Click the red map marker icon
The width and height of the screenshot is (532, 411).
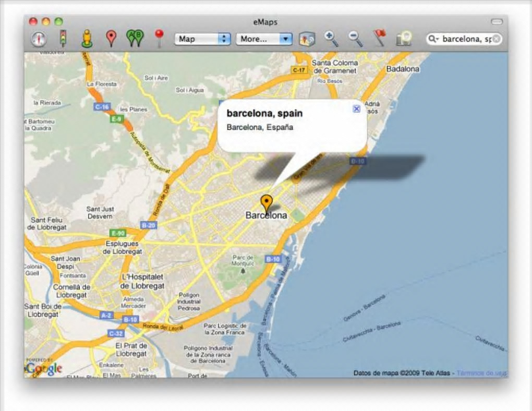pyautogui.click(x=111, y=39)
